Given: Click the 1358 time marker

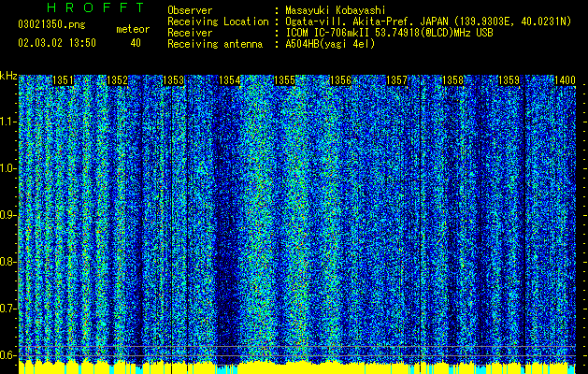Looking at the screenshot, I should click(453, 80).
